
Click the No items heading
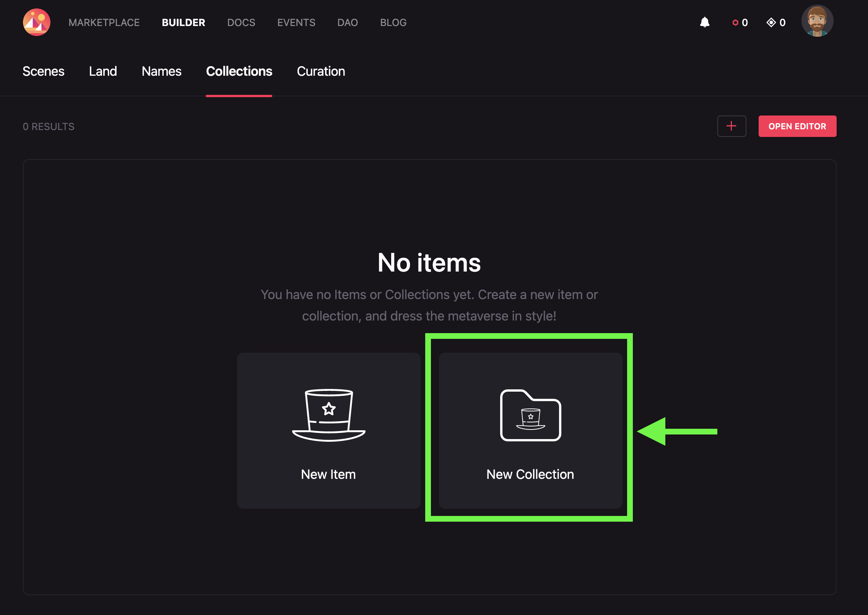coord(429,263)
